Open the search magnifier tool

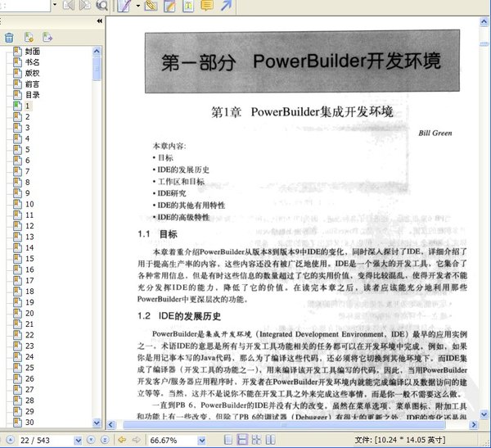[101, 5]
